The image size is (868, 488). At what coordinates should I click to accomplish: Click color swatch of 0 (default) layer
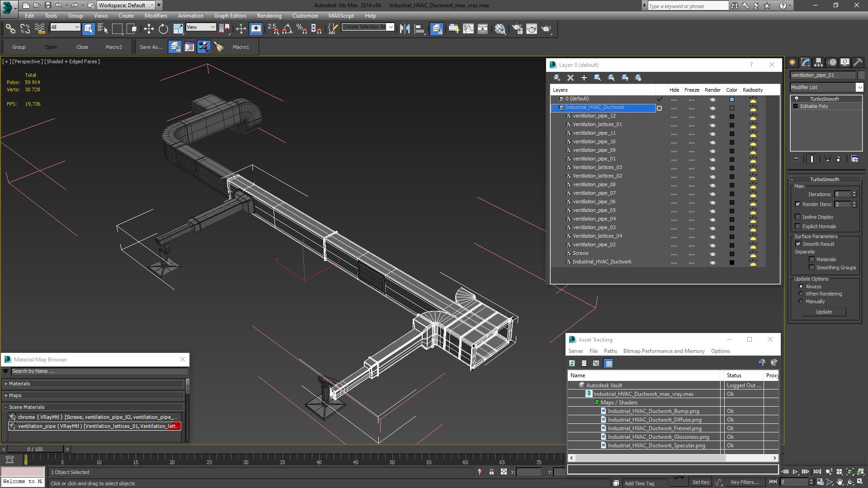731,99
